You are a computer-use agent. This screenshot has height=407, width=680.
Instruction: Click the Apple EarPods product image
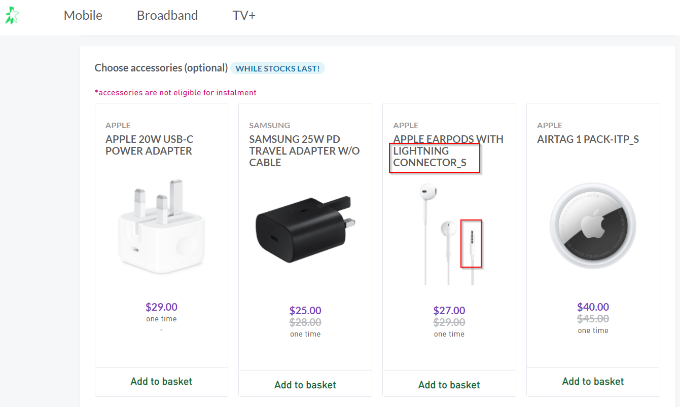pyautogui.click(x=449, y=234)
